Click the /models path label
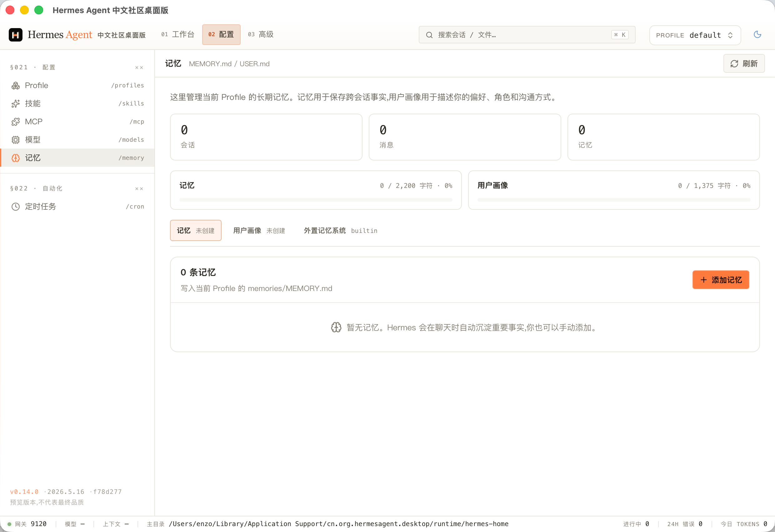775x532 pixels. [x=131, y=140]
